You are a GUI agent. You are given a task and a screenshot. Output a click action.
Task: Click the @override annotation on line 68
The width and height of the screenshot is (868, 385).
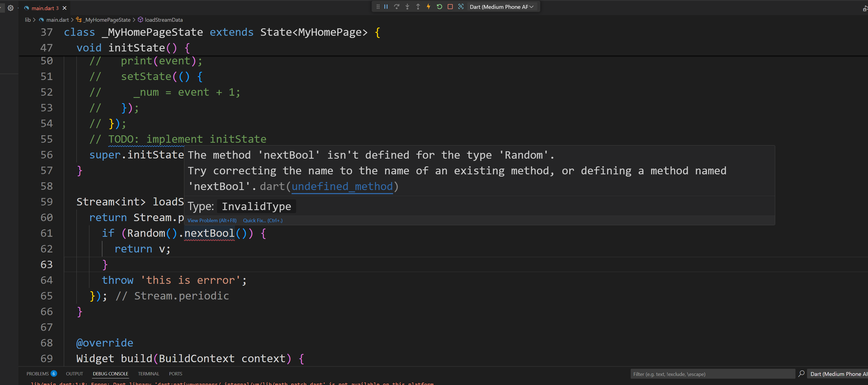tap(105, 343)
